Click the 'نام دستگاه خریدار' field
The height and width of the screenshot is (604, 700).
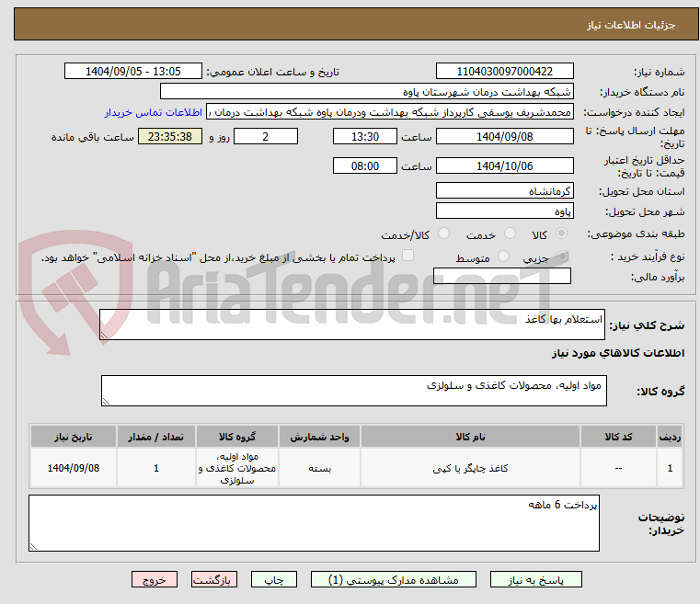(366, 91)
